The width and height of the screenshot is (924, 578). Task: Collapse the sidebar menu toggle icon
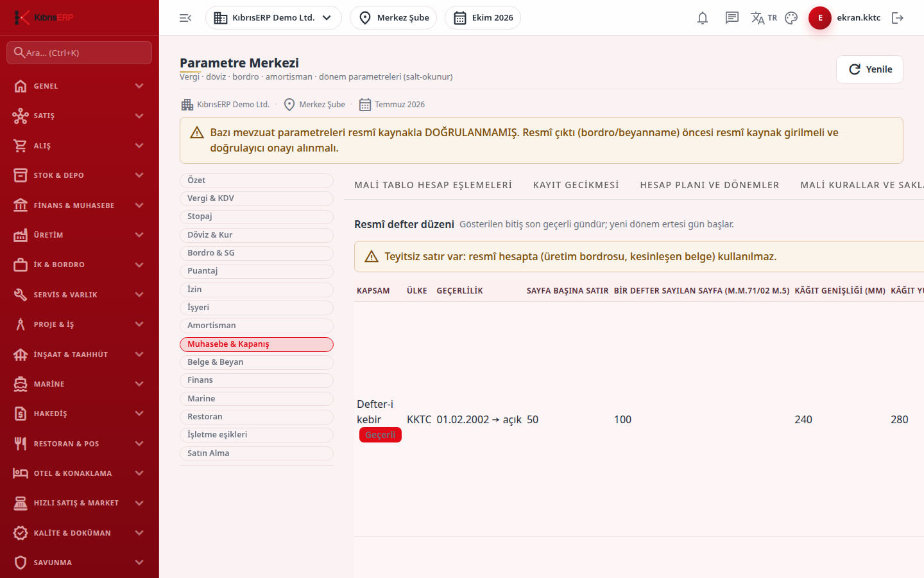click(x=185, y=18)
